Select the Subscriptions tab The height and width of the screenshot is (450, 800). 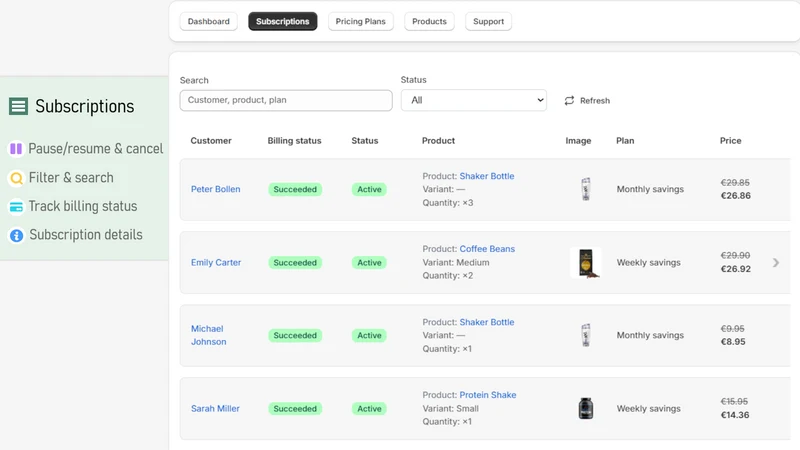(283, 21)
